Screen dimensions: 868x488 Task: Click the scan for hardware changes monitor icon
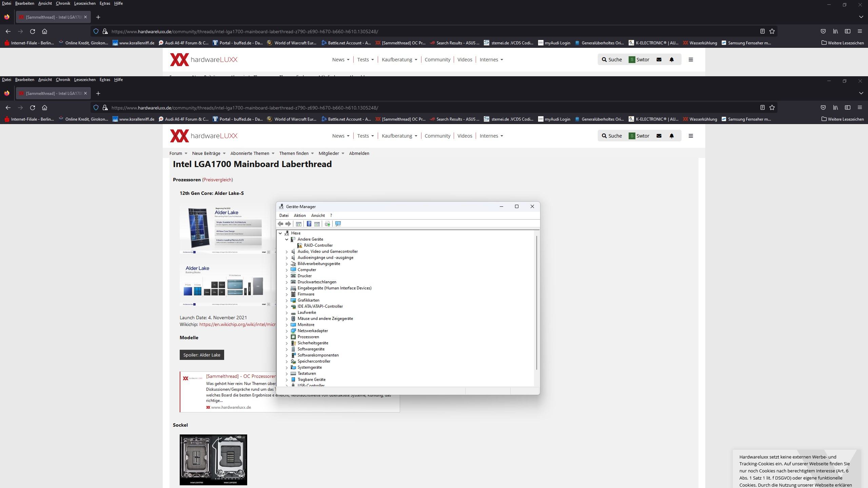pos(338,224)
